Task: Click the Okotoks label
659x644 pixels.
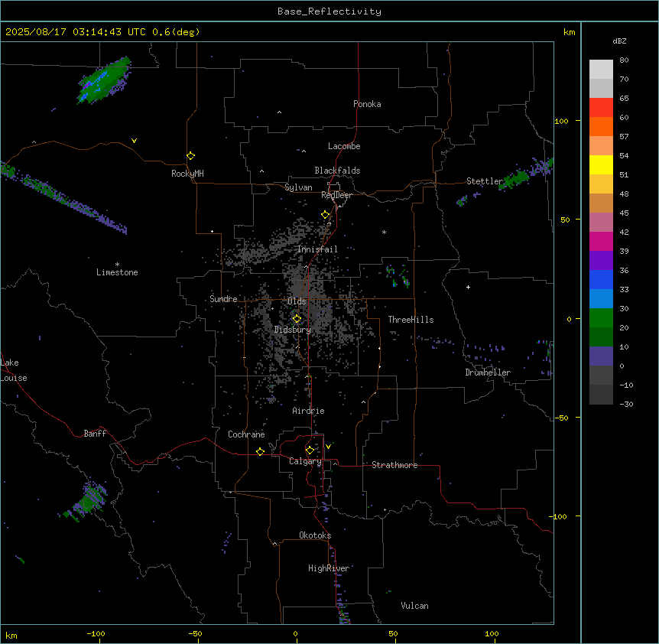Action: click(315, 535)
